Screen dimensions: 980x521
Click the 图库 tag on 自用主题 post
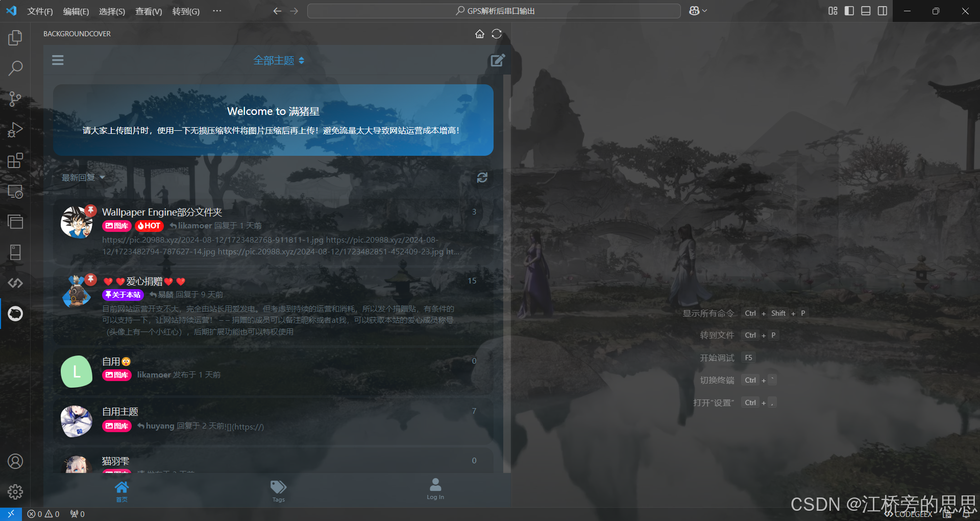coord(117,426)
